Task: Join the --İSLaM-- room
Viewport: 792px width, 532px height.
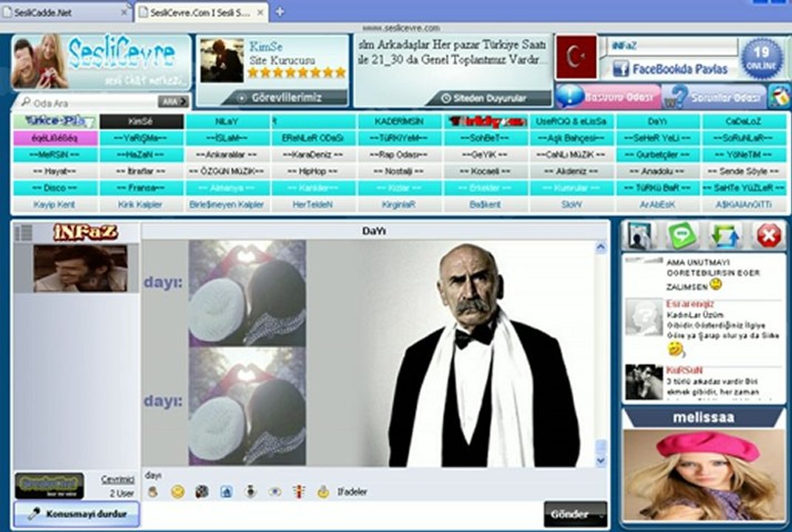Action: (227, 137)
